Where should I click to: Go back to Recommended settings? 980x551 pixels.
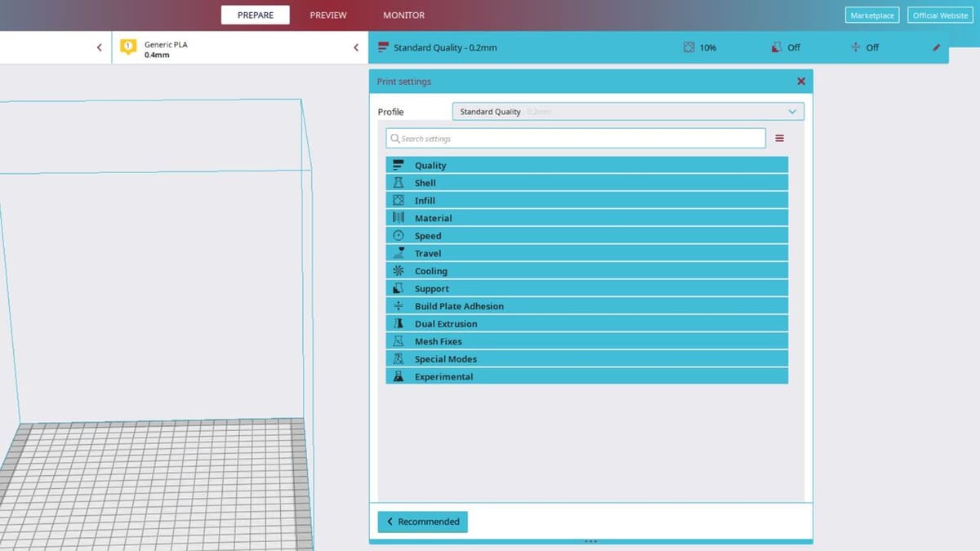[423, 522]
